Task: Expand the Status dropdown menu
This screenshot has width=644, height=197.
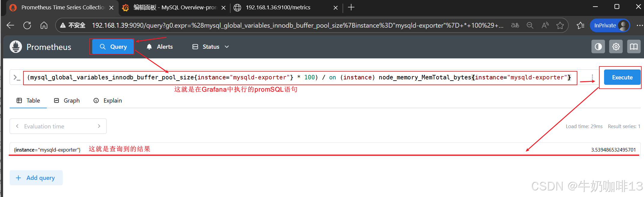Action: pos(211,47)
